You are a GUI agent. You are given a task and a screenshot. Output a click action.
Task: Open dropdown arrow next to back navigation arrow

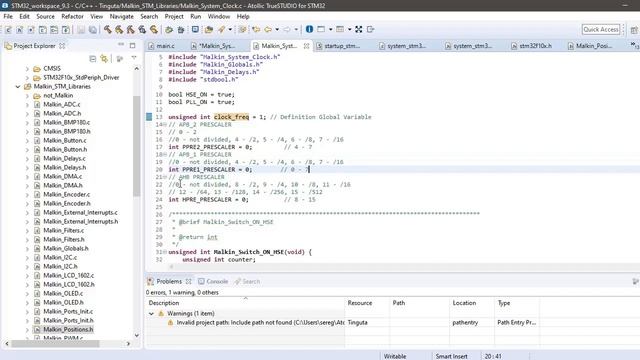[x=277, y=29]
